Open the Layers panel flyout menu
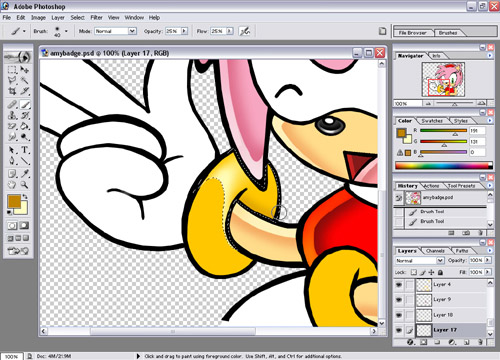Image resolution: width=500 pixels, height=360 pixels. (x=490, y=251)
